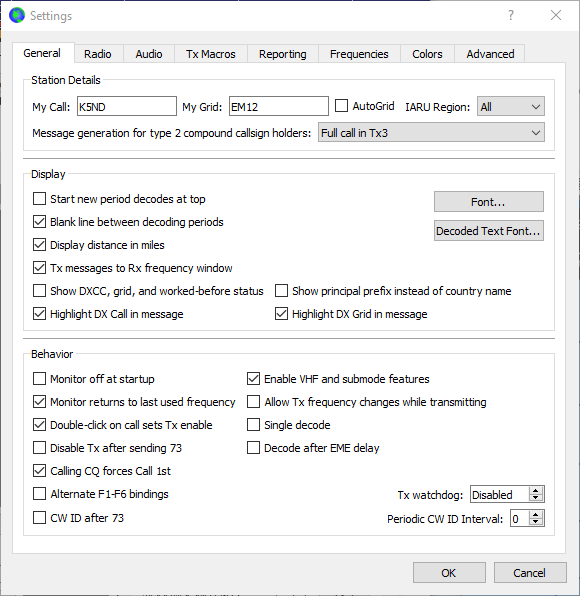Open the Frequencies tab
This screenshot has width=580, height=596.
(x=359, y=54)
